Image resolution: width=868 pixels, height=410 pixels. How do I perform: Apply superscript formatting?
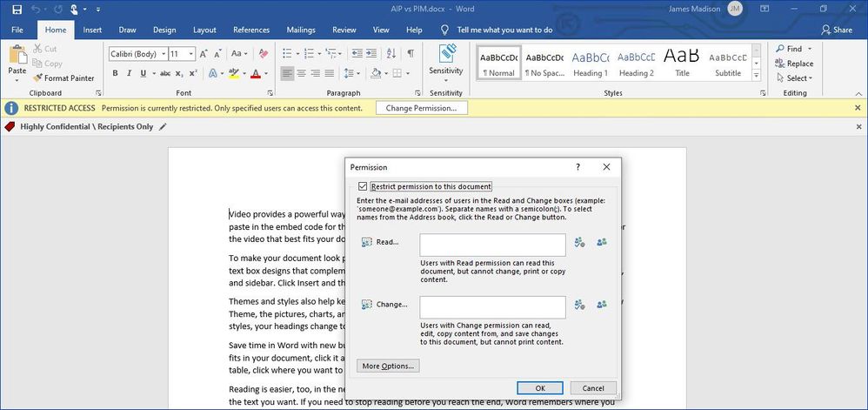(x=192, y=73)
